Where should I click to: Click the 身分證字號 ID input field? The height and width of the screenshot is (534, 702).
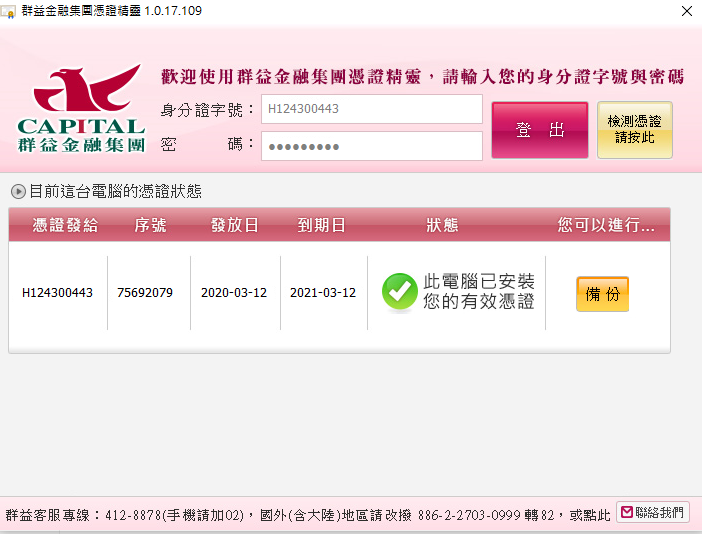click(372, 109)
